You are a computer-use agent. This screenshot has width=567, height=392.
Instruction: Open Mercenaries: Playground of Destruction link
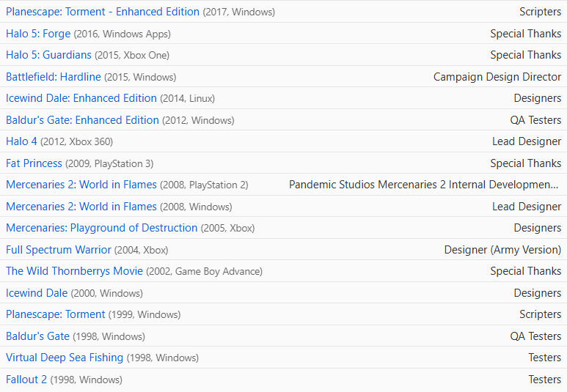tap(102, 228)
